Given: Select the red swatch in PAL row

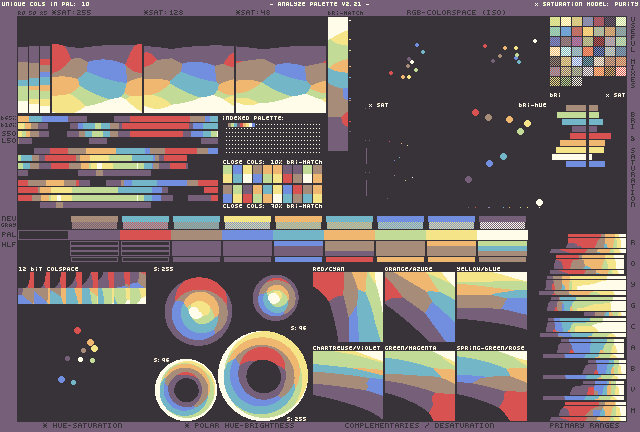Looking at the screenshot, I should click(145, 235).
